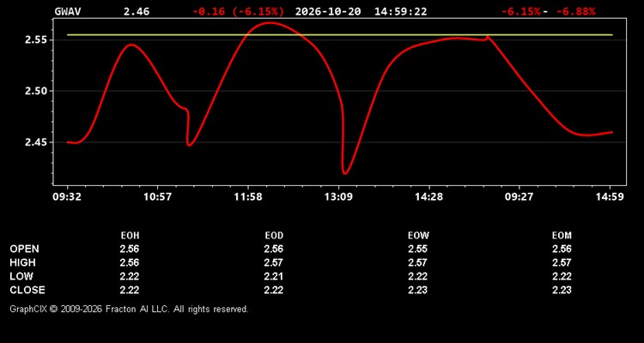This screenshot has height=343, width=644.
Task: Select the 14:59 time axis label
Action: (610, 197)
